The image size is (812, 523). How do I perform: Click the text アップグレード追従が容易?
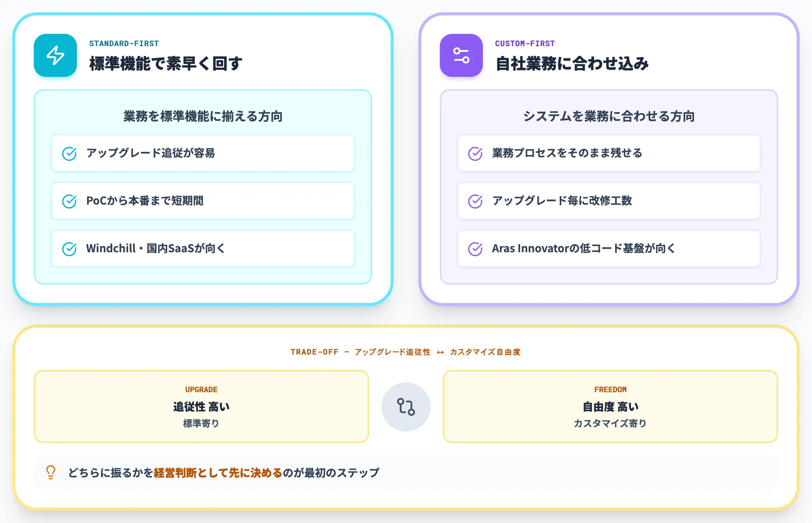tap(151, 153)
